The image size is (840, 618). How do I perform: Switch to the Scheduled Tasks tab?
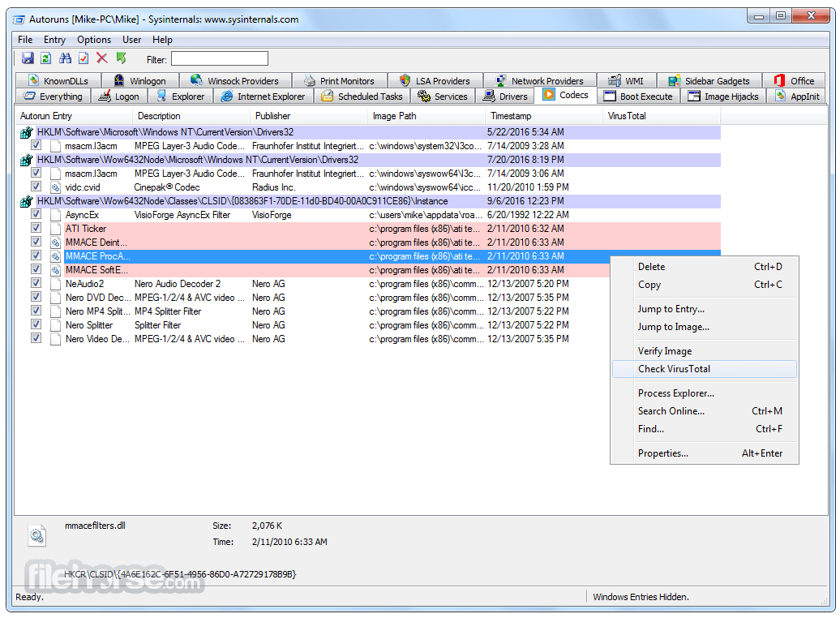362,97
